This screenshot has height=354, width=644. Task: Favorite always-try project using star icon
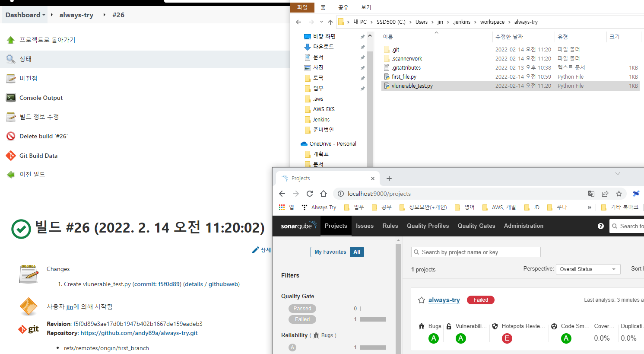tap(422, 300)
